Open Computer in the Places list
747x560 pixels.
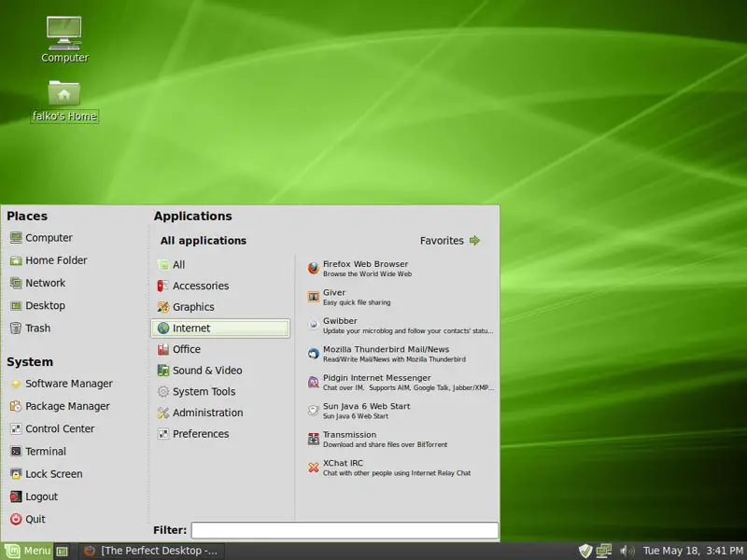[x=41, y=238]
